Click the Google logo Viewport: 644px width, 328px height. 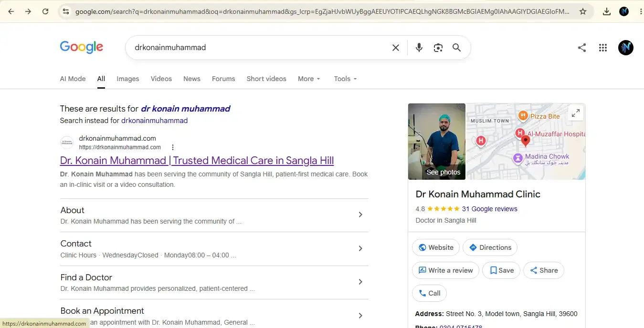click(82, 47)
